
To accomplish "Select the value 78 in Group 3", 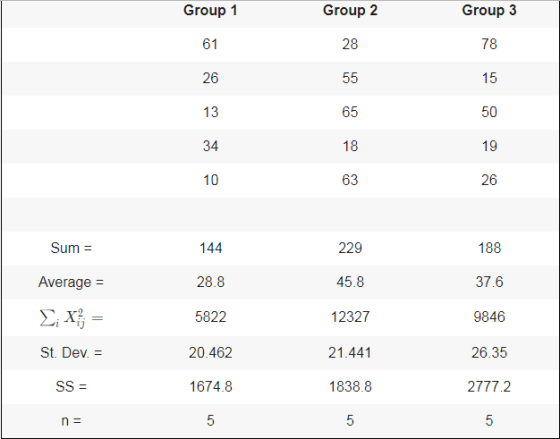I will click(489, 44).
